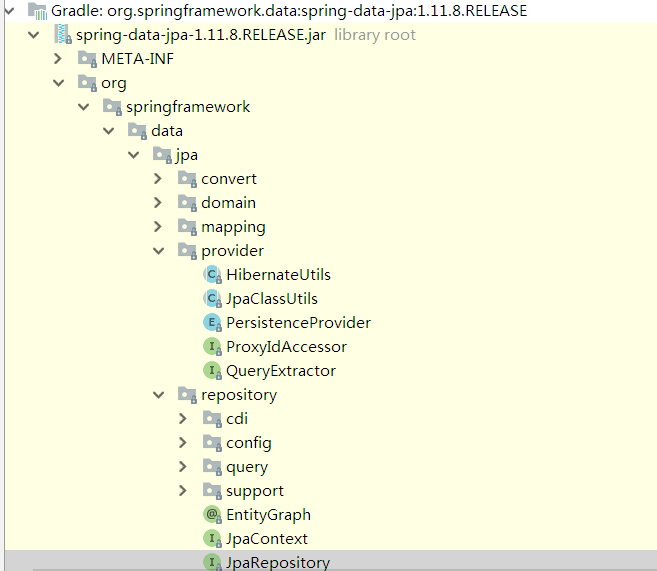This screenshot has height=571, width=657.
Task: Click the mapping package icon
Action: tap(187, 227)
